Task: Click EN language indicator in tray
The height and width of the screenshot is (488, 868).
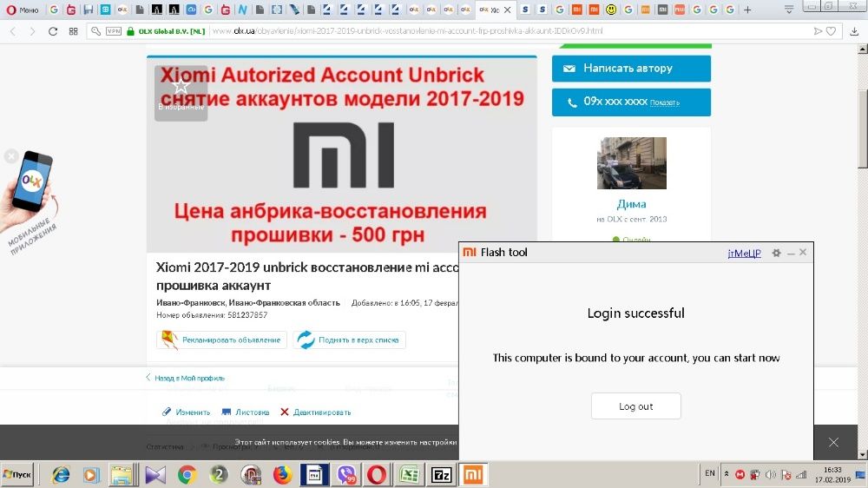Action: coord(710,473)
